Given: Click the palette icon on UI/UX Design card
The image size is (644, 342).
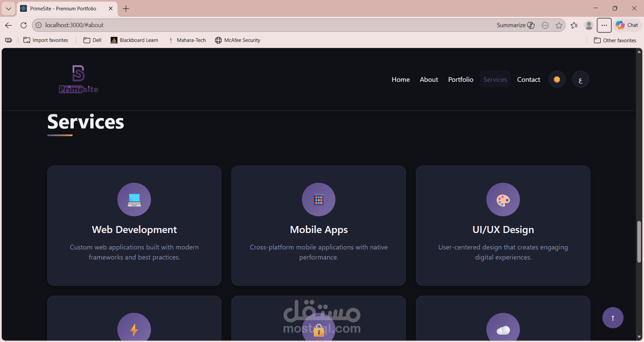Looking at the screenshot, I should click(503, 199).
